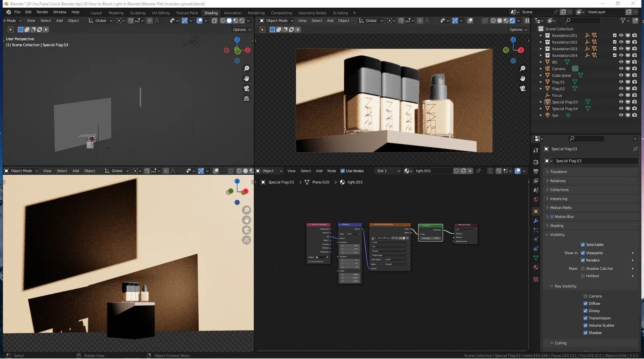Open the Tool properties tab

click(x=536, y=150)
